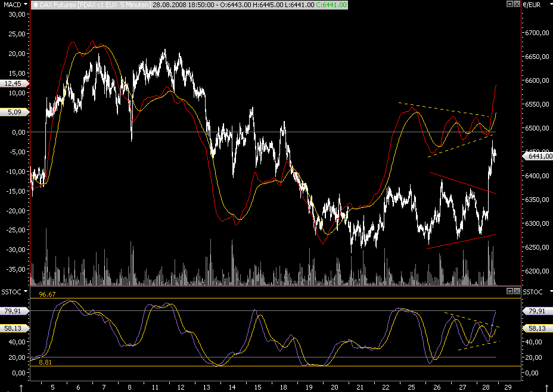Screen dimensions: 553x392
Task: Click date label 15 on time axis
Action: click(x=258, y=387)
